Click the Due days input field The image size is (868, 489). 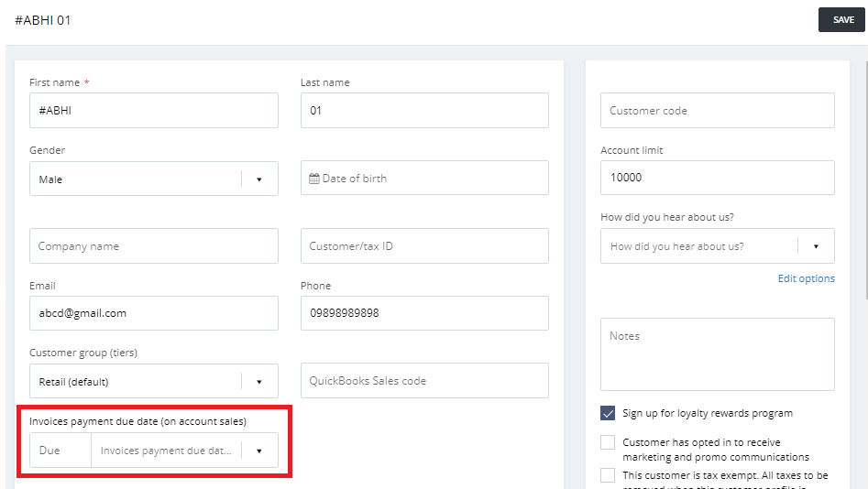point(60,451)
